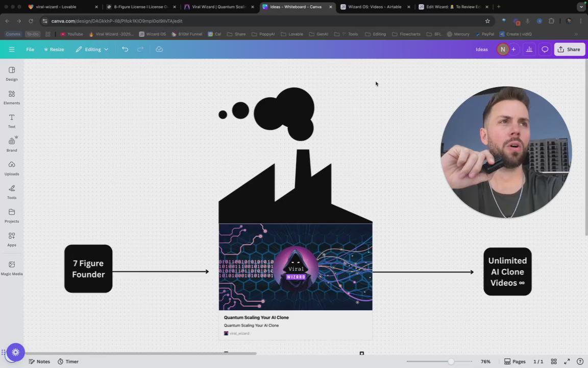Image resolution: width=588 pixels, height=368 pixels.
Task: Click the greyed-out redo arrow
Action: [140, 49]
